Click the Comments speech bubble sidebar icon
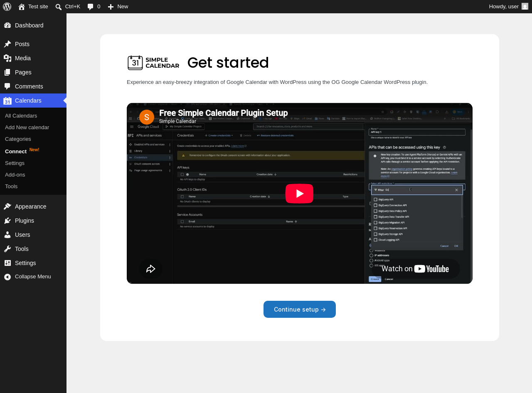Viewport: 532px width, 393px height. pyautogui.click(x=7, y=86)
